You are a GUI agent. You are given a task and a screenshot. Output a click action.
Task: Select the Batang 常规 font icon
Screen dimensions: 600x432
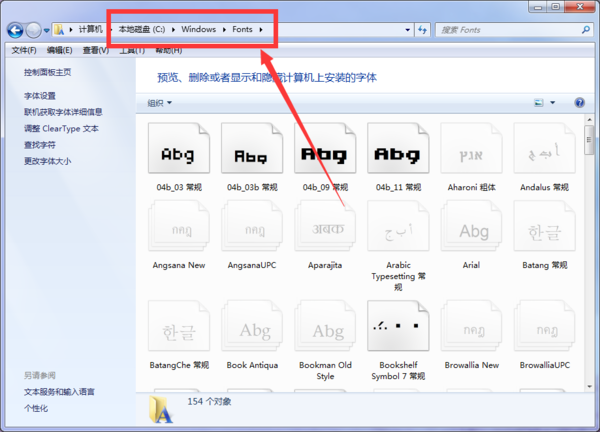(545, 226)
